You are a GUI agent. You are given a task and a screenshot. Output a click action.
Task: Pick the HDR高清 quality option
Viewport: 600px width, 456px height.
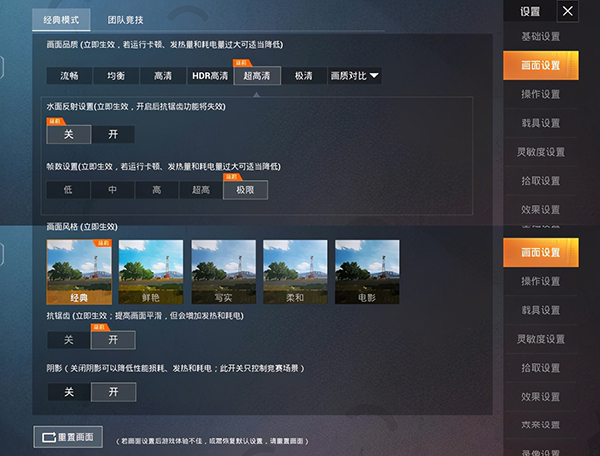(210, 76)
